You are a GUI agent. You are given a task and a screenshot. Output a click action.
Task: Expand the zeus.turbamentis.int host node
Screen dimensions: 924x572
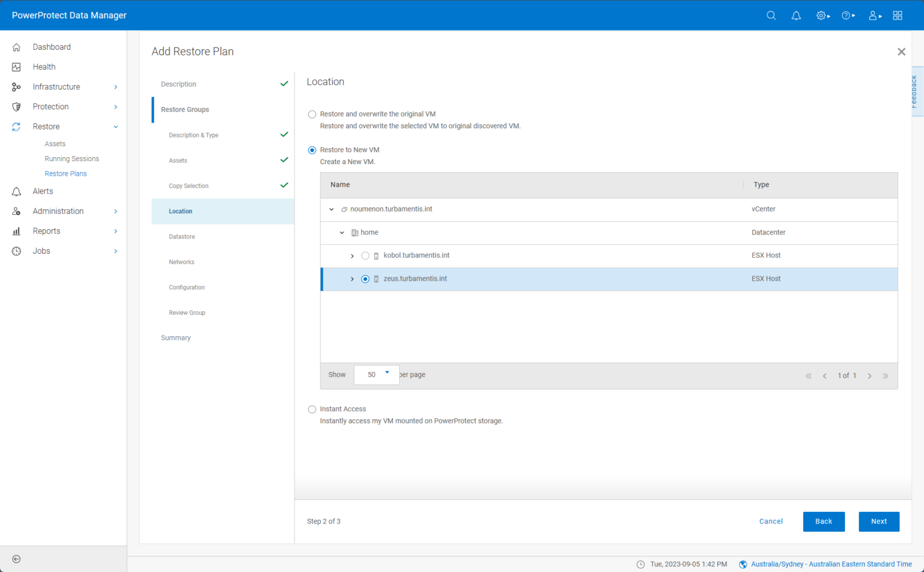pos(352,278)
